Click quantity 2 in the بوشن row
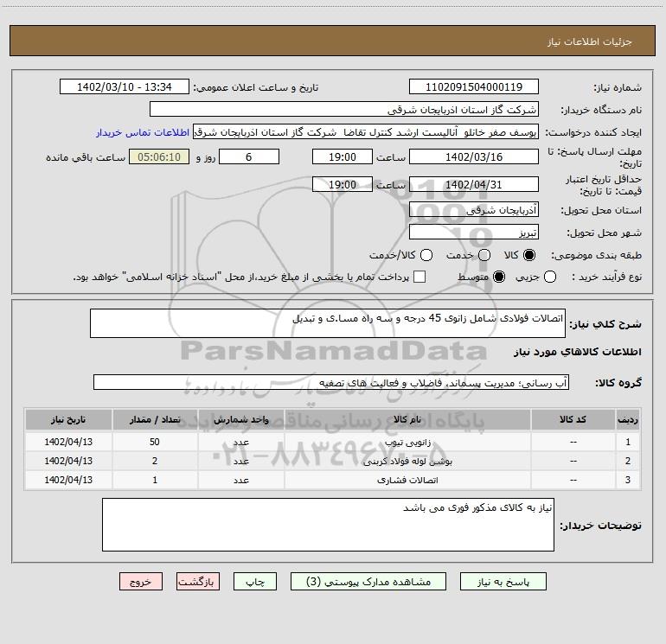Screen dimensions: 666x644 click(155, 461)
